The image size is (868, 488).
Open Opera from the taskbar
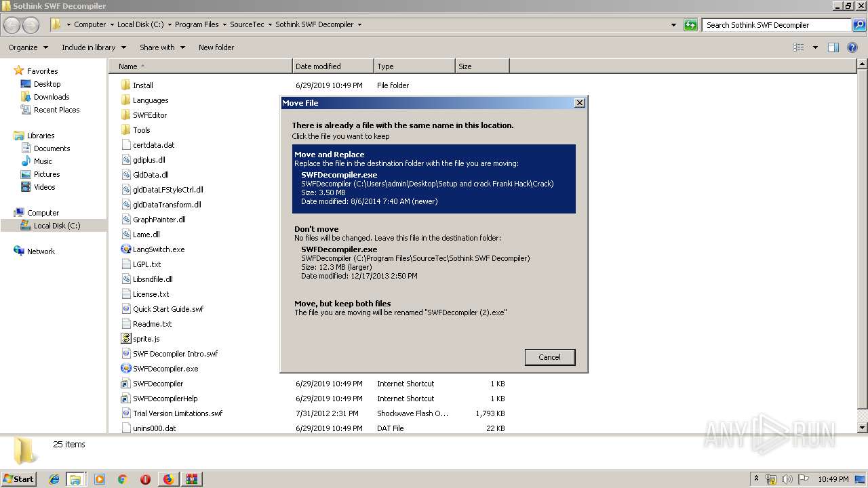[x=145, y=479]
